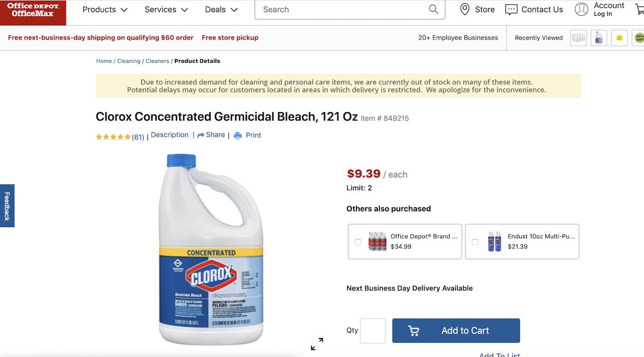Image resolution: width=644 pixels, height=357 pixels.
Task: Jump to the product Description link
Action: (169, 135)
